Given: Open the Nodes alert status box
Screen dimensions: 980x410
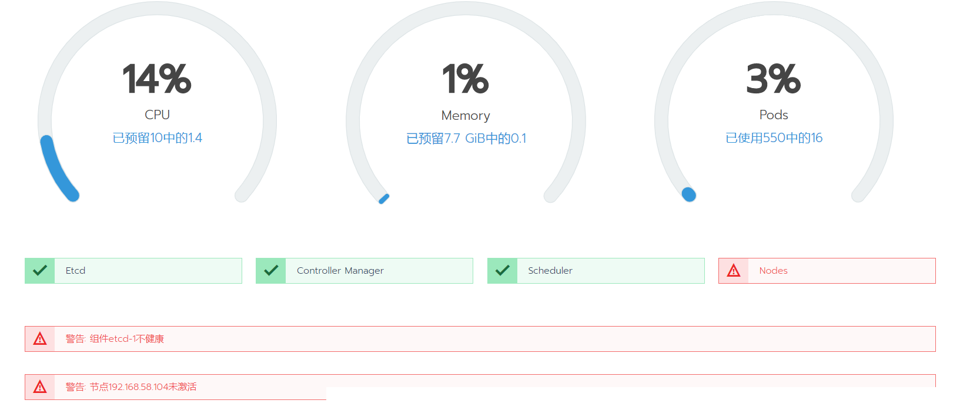Looking at the screenshot, I should click(827, 271).
